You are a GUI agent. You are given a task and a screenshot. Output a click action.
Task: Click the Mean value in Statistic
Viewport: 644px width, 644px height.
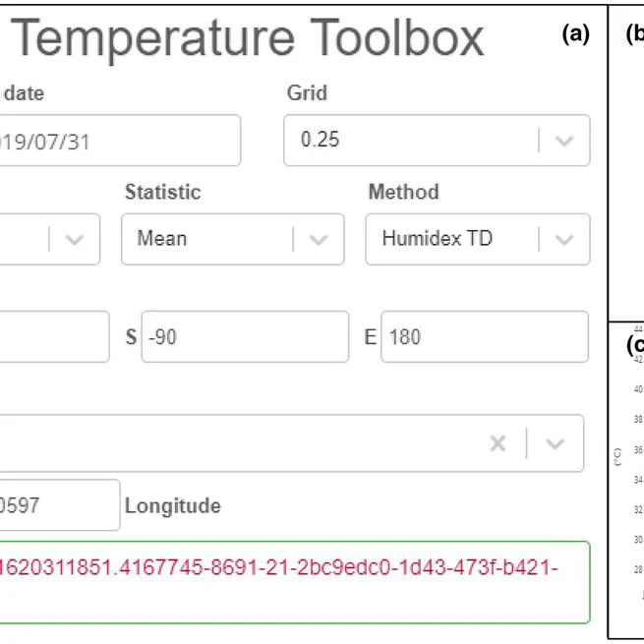pos(162,239)
